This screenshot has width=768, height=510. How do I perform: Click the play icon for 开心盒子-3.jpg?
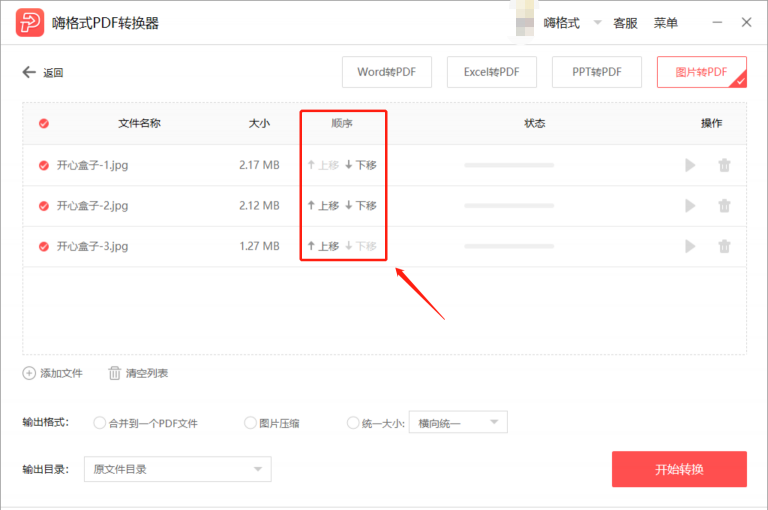(690, 246)
